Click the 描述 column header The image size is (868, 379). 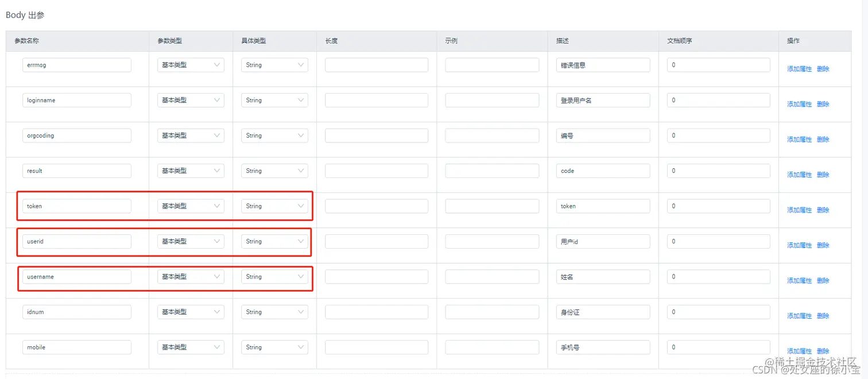pos(563,41)
